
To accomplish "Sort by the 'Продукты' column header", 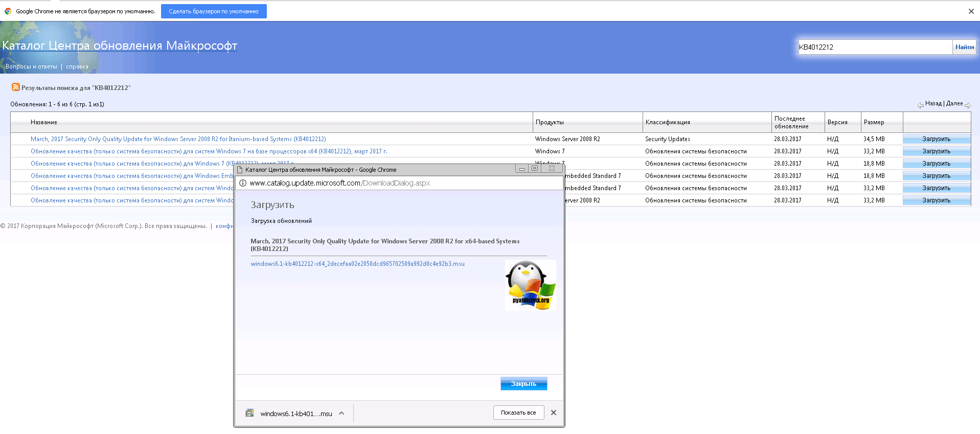I will pos(550,122).
